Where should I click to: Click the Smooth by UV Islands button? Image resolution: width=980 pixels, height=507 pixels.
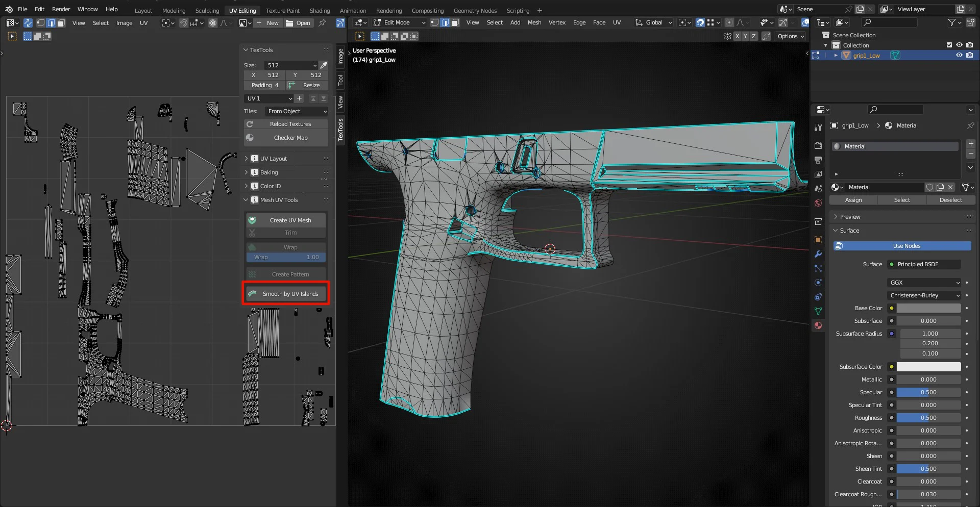(286, 294)
